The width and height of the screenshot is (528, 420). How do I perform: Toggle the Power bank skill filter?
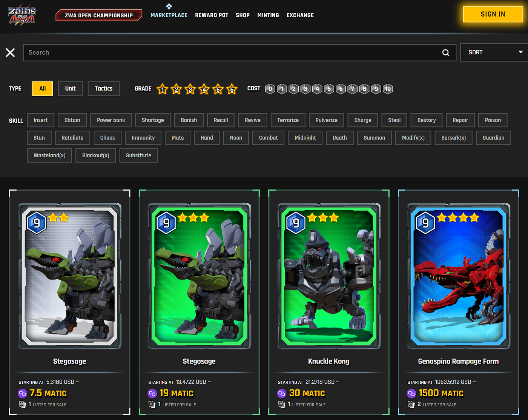click(x=111, y=120)
